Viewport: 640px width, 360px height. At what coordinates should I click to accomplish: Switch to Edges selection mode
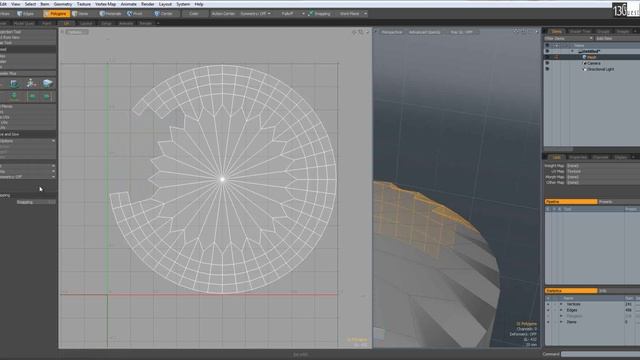[x=26, y=14]
